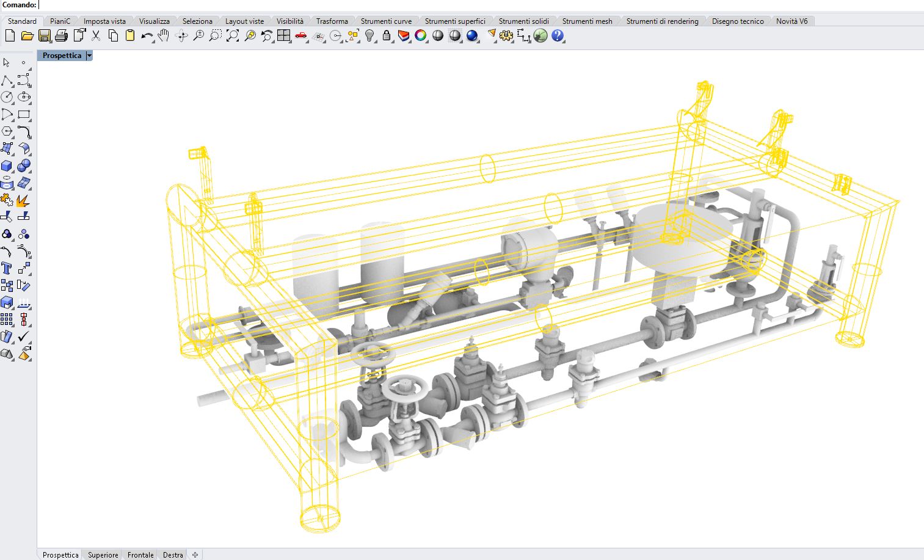
Task: Select the Text object T tool
Action: click(x=7, y=268)
